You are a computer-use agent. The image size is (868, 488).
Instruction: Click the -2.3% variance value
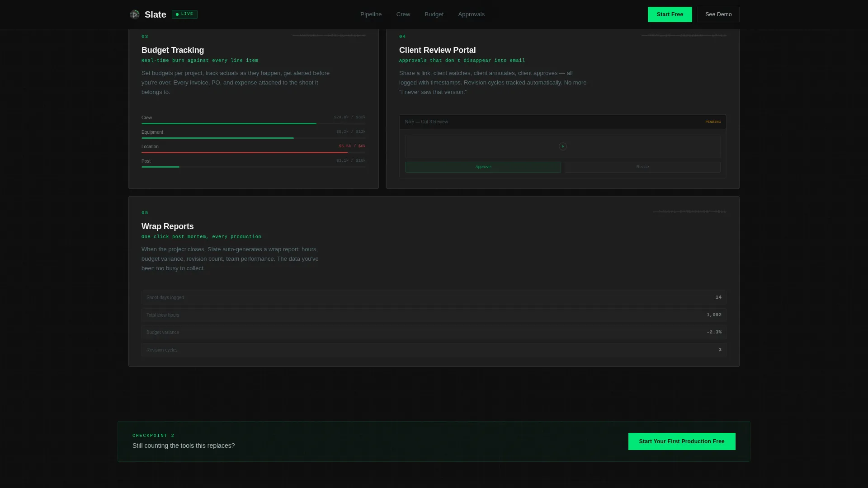pyautogui.click(x=714, y=332)
